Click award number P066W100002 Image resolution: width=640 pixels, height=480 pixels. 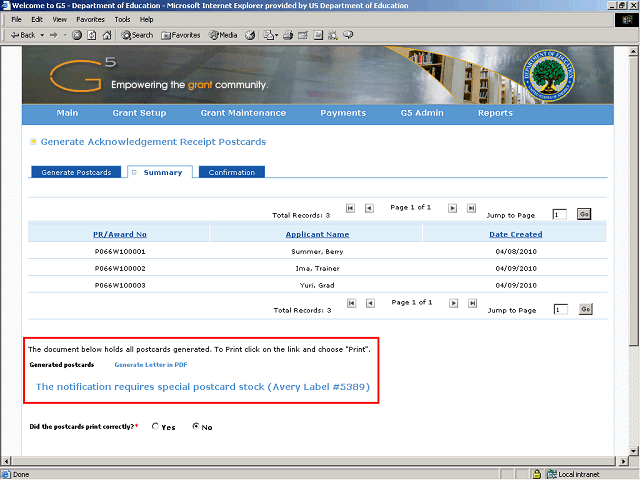120,269
